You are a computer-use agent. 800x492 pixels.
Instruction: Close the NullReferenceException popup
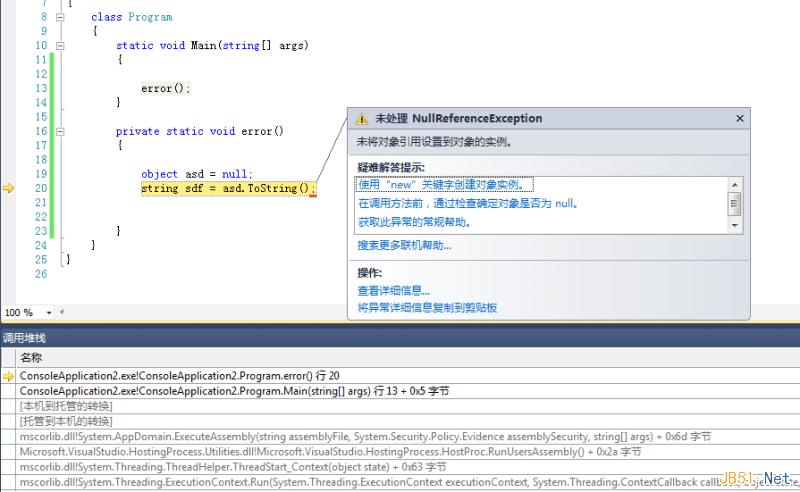pos(740,118)
